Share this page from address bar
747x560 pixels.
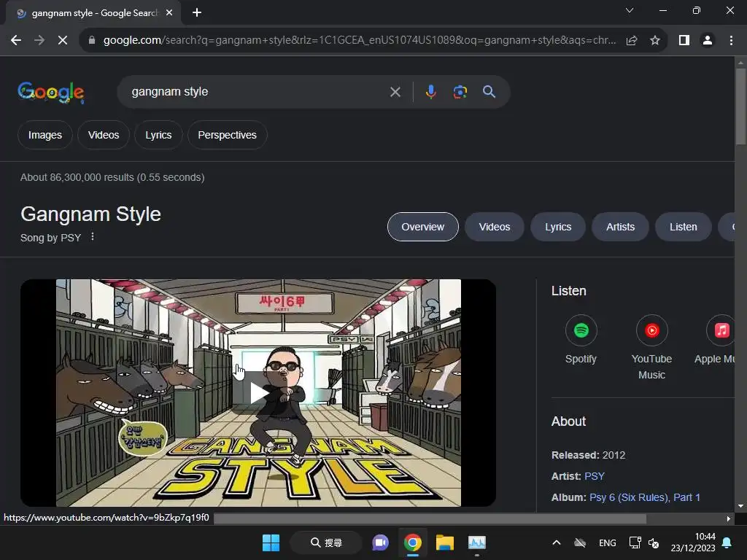632,41
